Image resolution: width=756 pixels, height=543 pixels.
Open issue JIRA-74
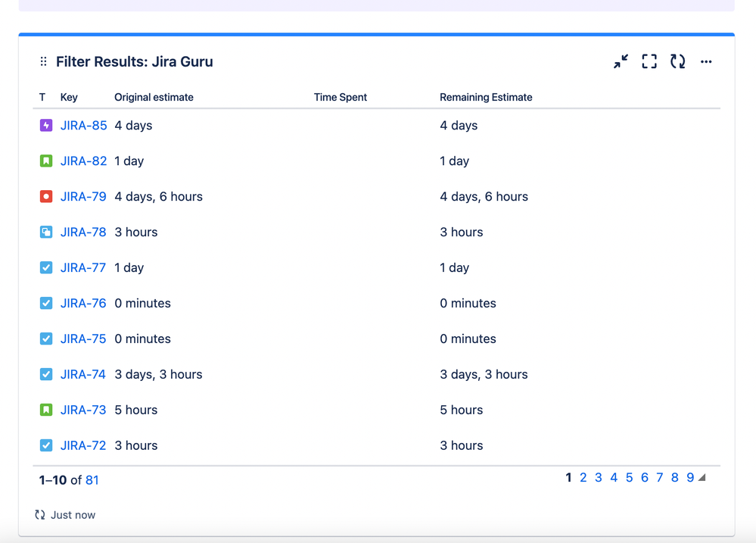click(83, 374)
